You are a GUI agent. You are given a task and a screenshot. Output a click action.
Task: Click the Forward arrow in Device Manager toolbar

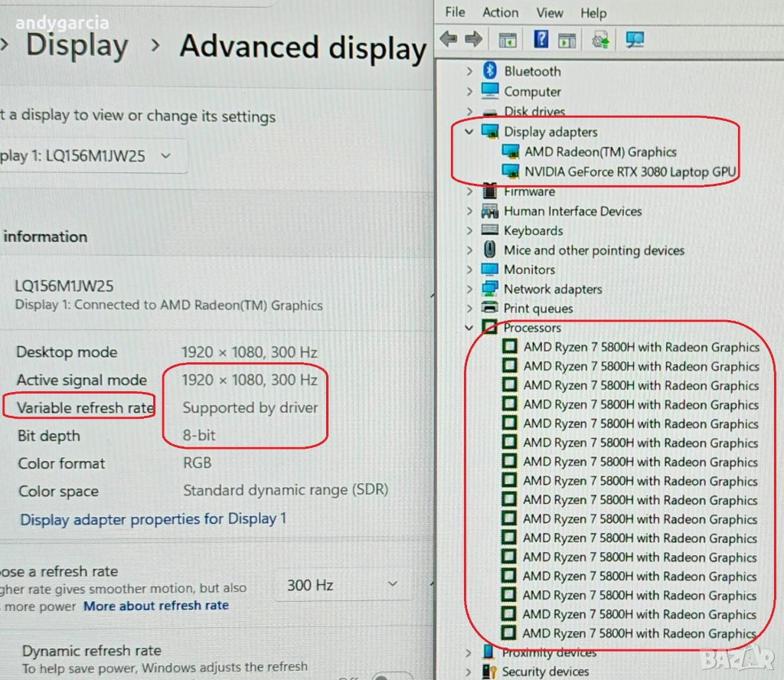pyautogui.click(x=474, y=40)
